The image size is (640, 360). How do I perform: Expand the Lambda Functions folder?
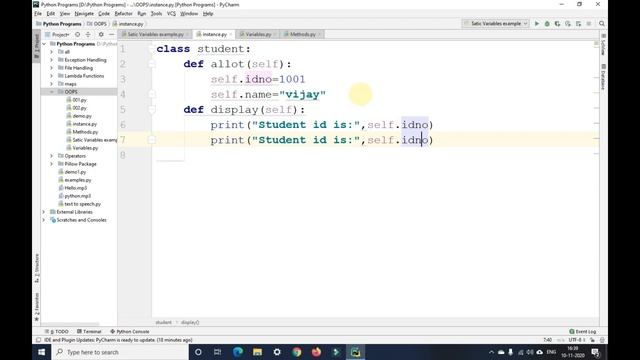(x=51, y=76)
